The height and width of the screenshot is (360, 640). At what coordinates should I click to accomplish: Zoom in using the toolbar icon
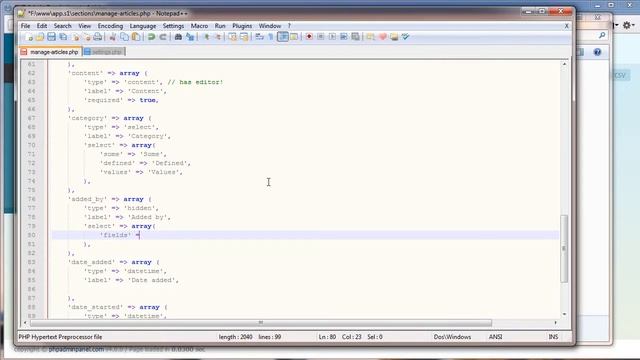206,37
